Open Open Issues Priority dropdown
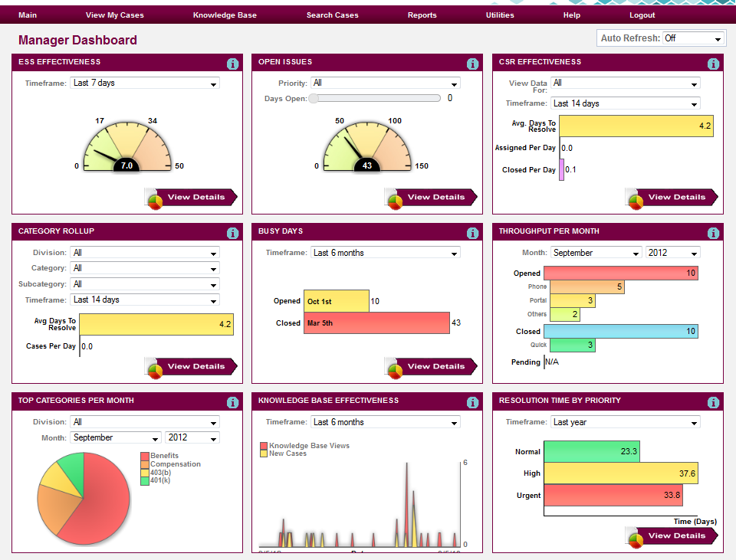The height and width of the screenshot is (560, 736). 385,83
